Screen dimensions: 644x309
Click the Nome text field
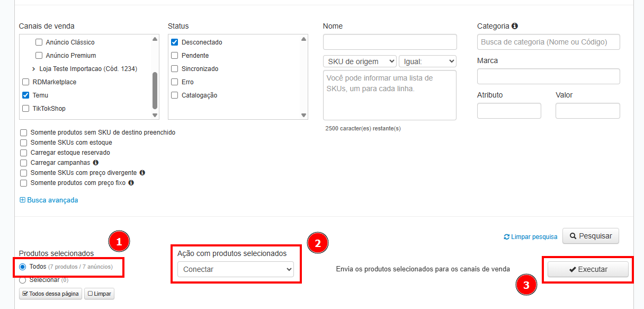(390, 42)
